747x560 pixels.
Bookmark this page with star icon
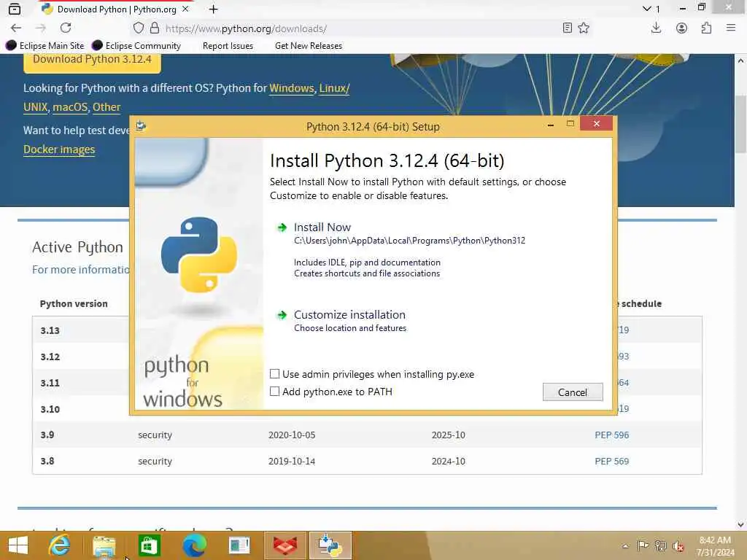584,28
